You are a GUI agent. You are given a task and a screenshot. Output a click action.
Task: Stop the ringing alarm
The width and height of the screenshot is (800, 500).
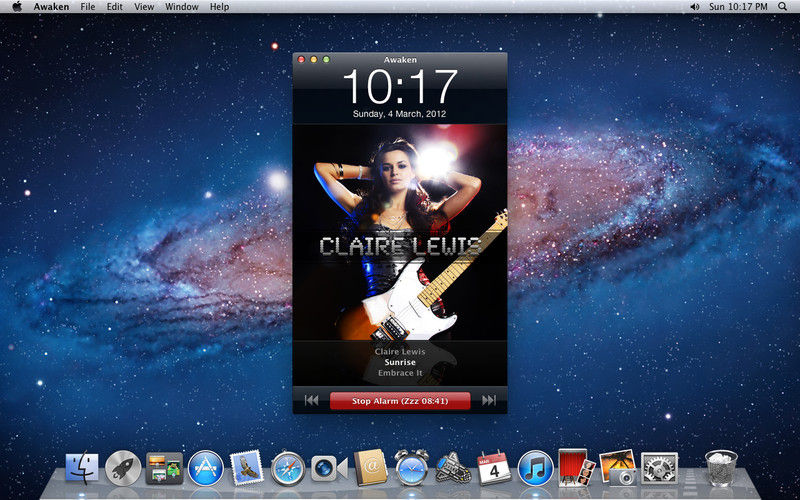[400, 401]
